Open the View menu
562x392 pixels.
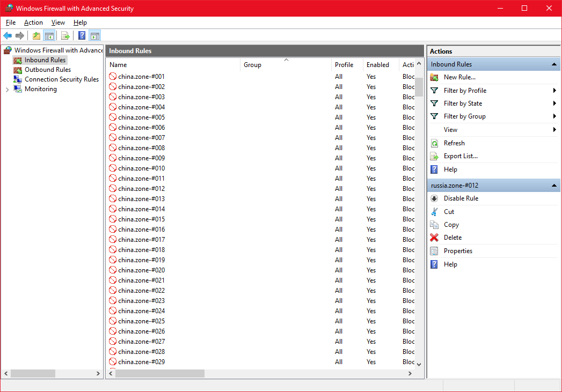58,23
